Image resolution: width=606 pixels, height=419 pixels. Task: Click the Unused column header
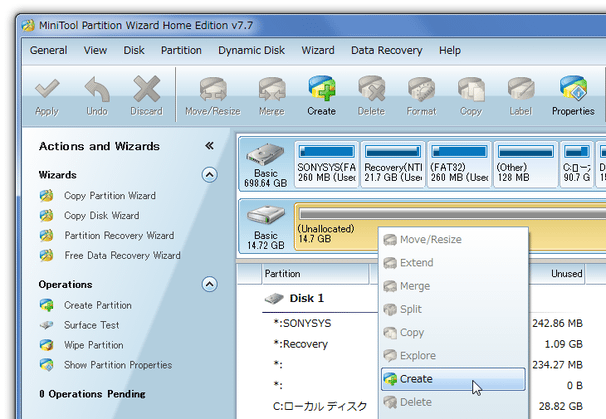557,274
